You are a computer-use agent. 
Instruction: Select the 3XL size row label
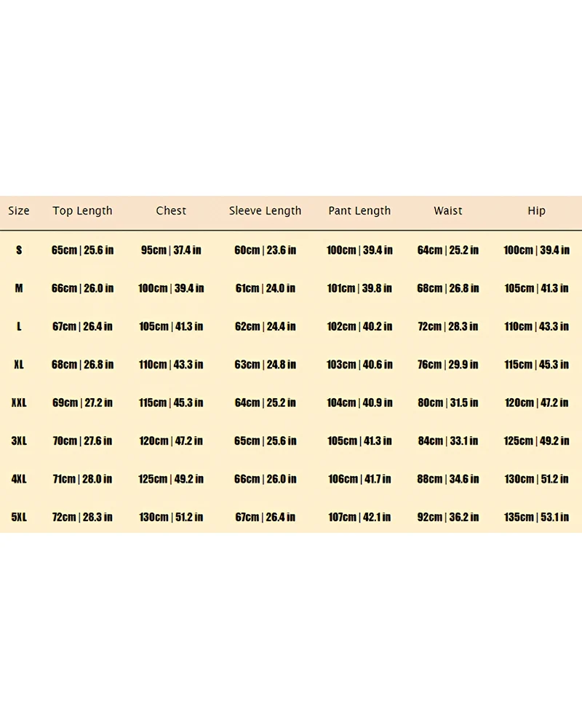pyautogui.click(x=19, y=441)
